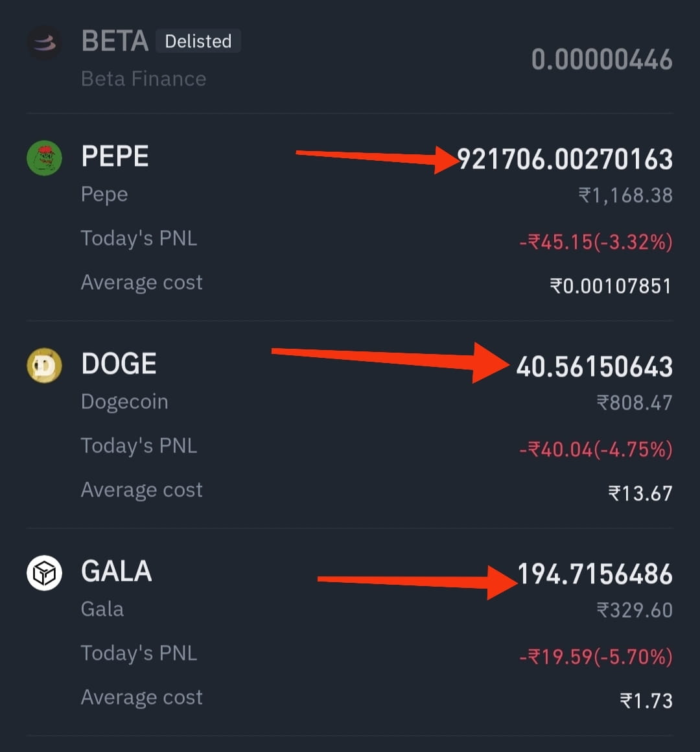700x752 pixels.
Task: Open the BETA asset row
Action: tap(350, 58)
